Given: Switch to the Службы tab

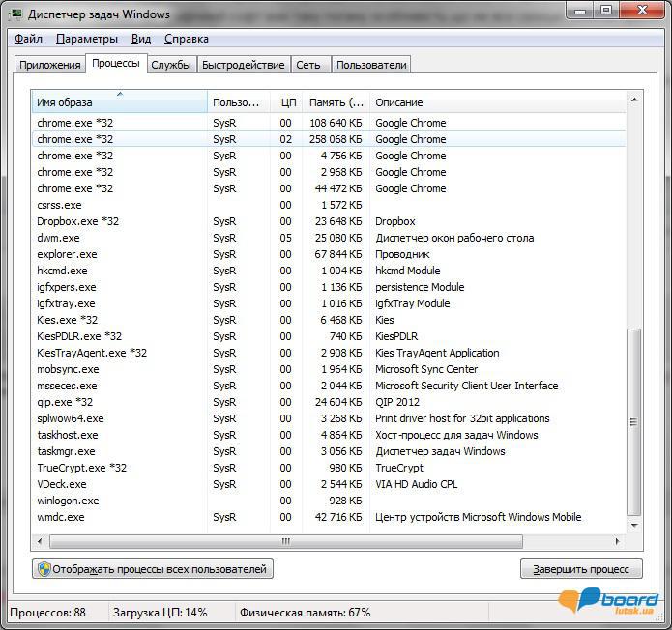Looking at the screenshot, I should [x=171, y=65].
